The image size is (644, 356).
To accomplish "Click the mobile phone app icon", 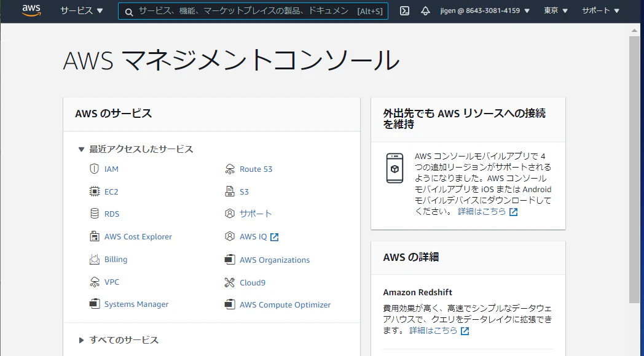I will pyautogui.click(x=395, y=168).
